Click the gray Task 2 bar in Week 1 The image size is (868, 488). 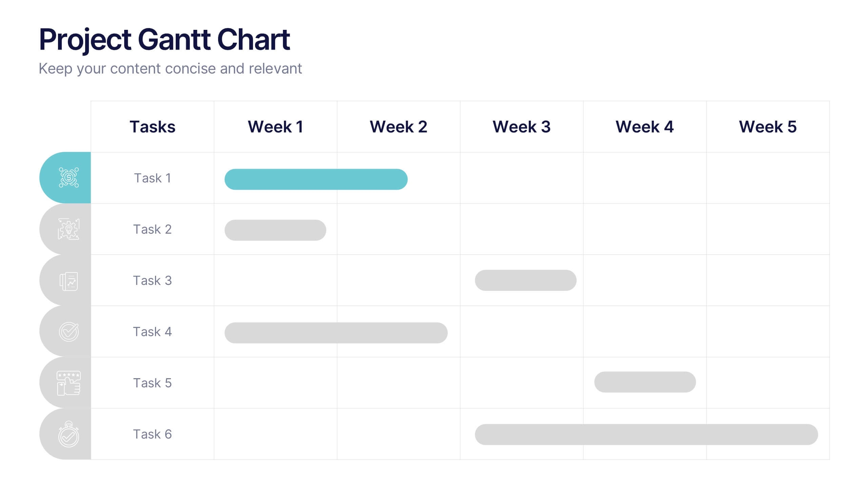[275, 230]
